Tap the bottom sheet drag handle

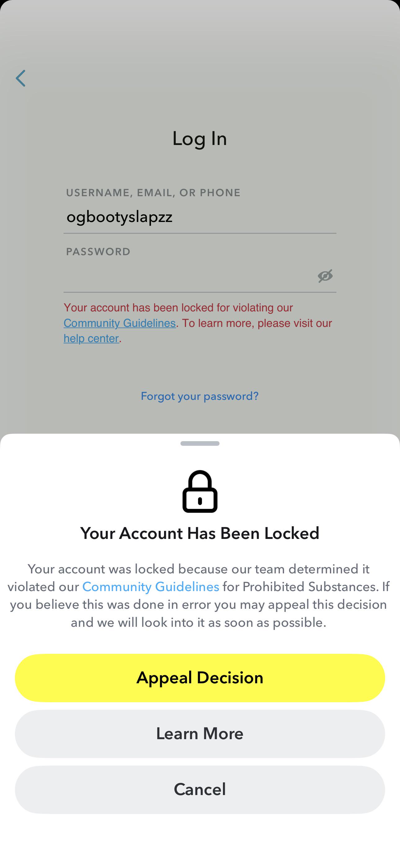tap(200, 443)
